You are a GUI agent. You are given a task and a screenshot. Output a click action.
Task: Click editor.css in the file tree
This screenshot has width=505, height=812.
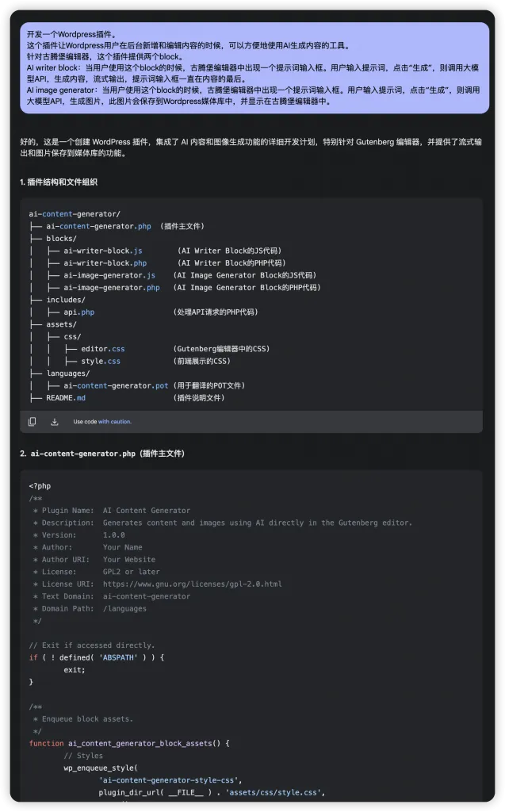pyautogui.click(x=103, y=349)
